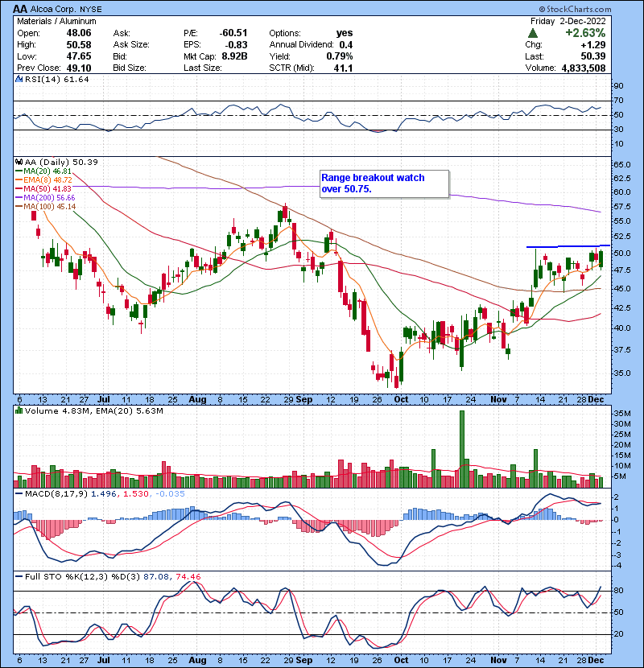Click the MACD signal value 1.530
Image resolution: width=644 pixels, height=668 pixels.
click(x=135, y=494)
